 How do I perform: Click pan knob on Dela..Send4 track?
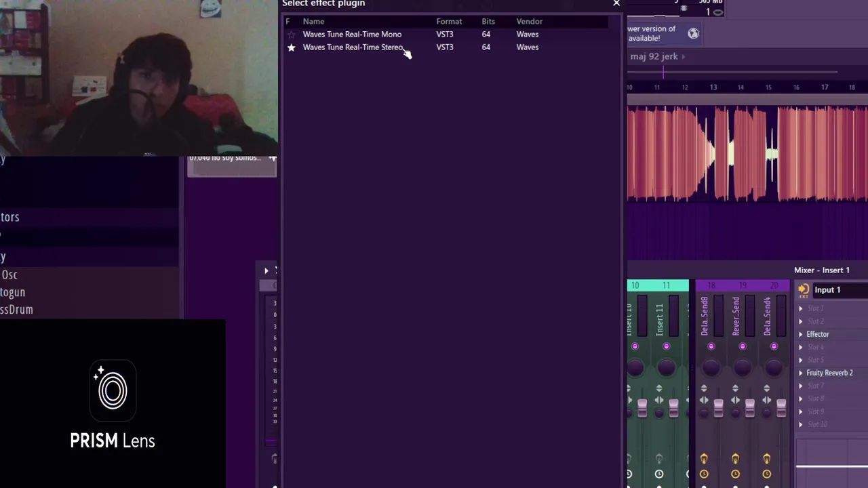pyautogui.click(x=774, y=367)
